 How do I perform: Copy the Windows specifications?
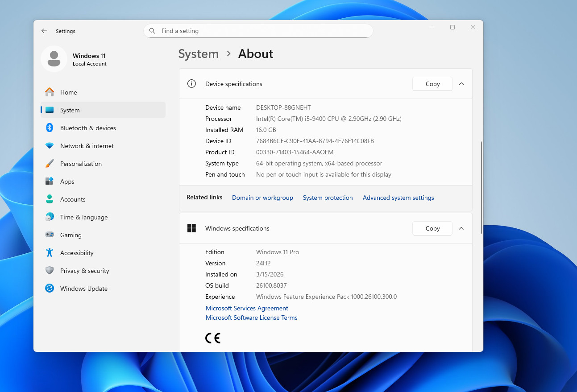[432, 228]
